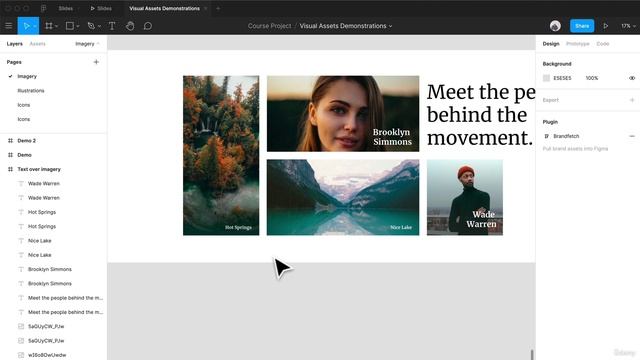Viewport: 640px width, 360px height.
Task: Open the Move tool options dropdown arrow
Action: [35, 26]
